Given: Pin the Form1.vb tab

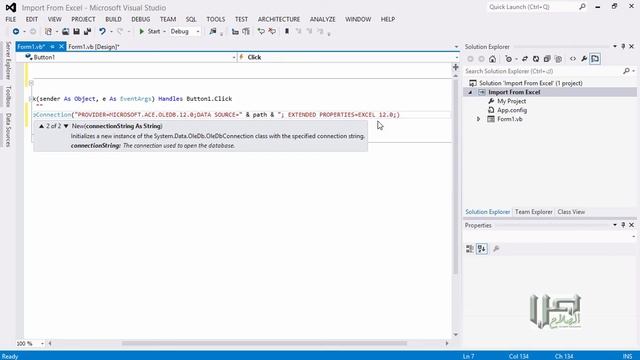Looking at the screenshot, I should tap(52, 47).
